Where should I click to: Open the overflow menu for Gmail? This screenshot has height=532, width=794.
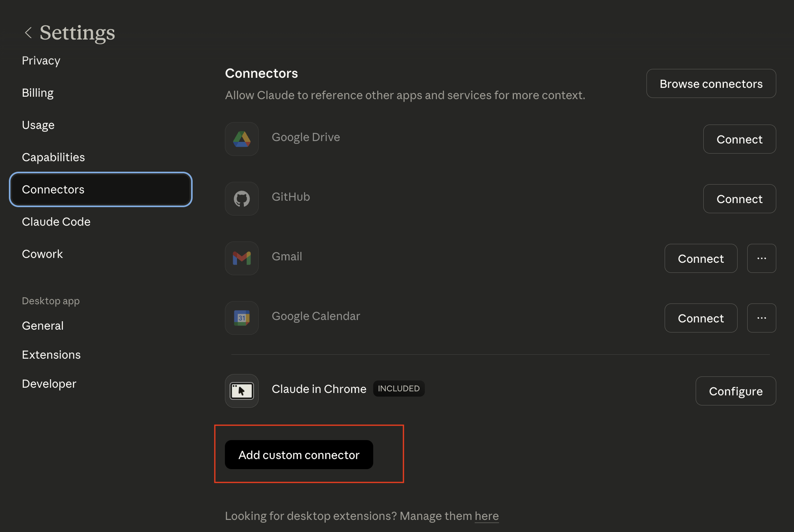[x=761, y=258]
